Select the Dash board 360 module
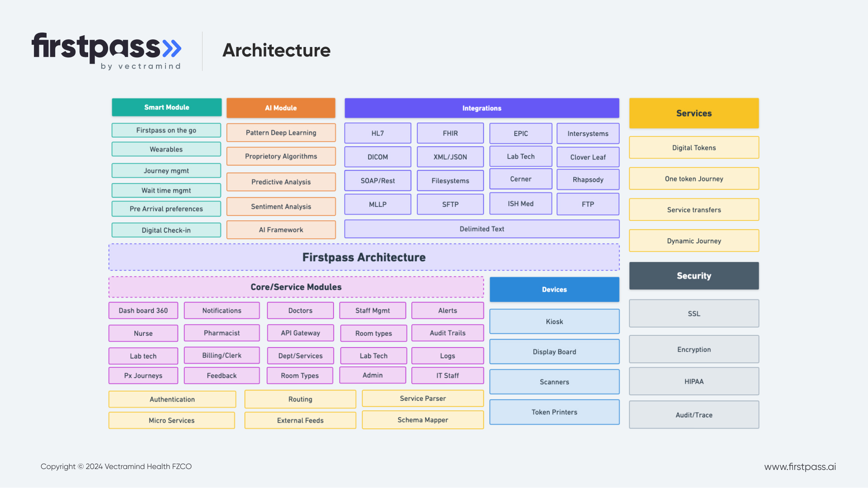 [143, 311]
